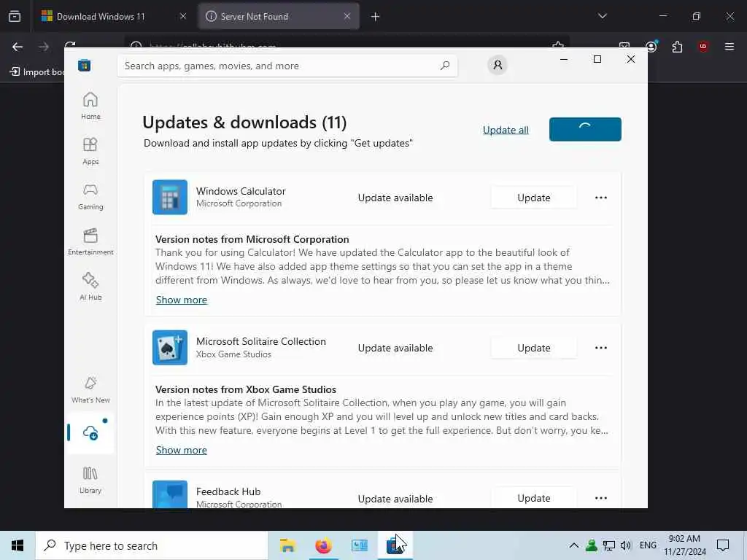Open uBlock Origin extension icon
Viewport: 747px width, 560px height.
click(703, 46)
